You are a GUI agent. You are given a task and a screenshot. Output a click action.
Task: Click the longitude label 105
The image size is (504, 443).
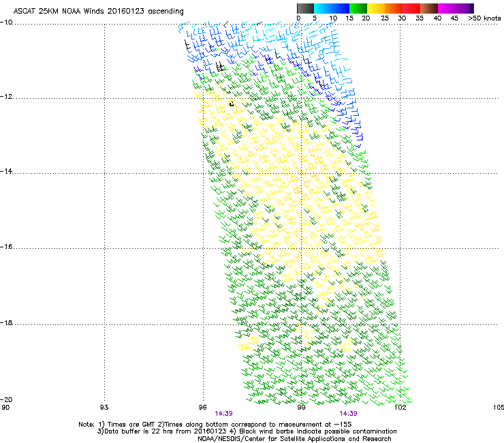pos(499,408)
